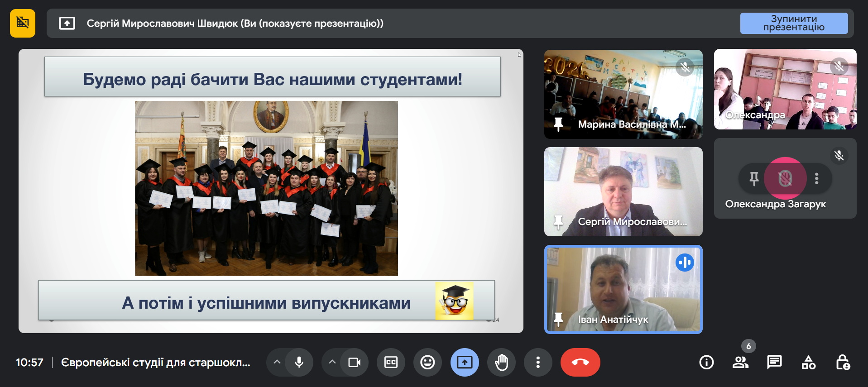Click the highlighted present-now button
The image size is (868, 387).
click(465, 362)
